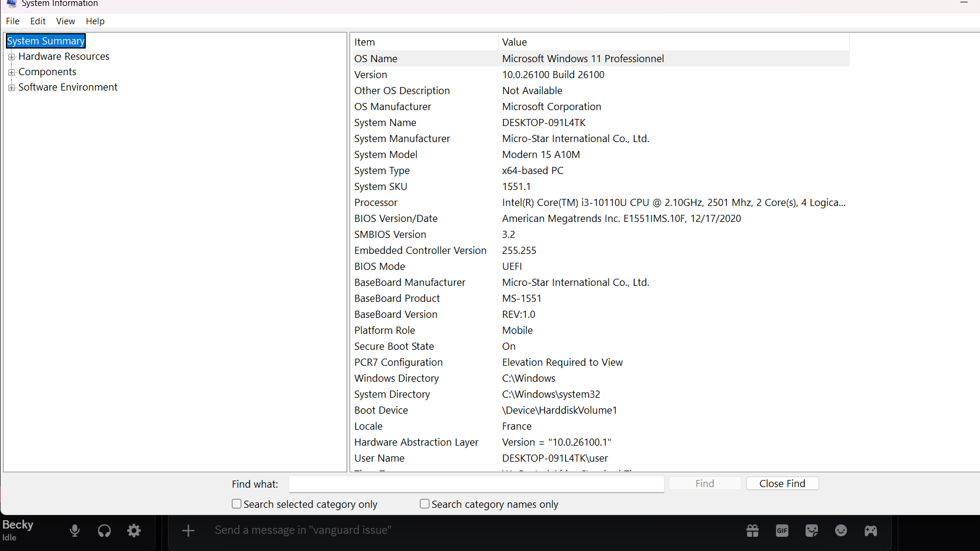The width and height of the screenshot is (980, 551).
Task: Mute microphone in Discord user panel
Action: (75, 531)
